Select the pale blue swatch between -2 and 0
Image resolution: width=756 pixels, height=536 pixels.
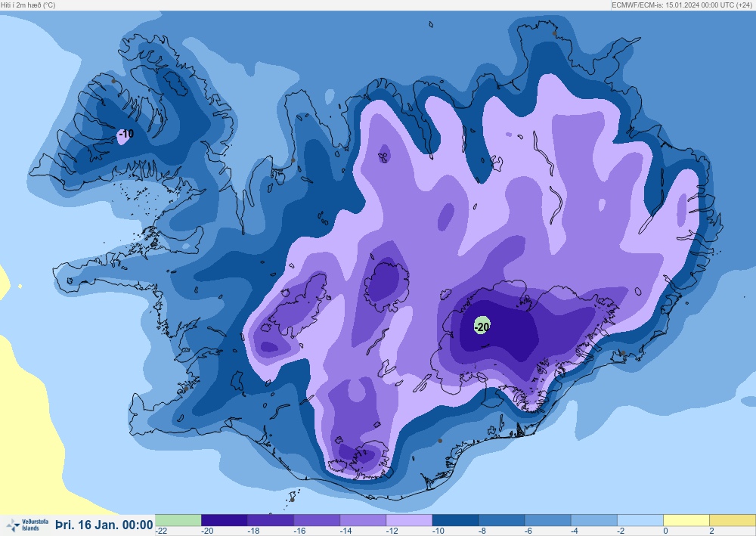pyautogui.click(x=641, y=520)
